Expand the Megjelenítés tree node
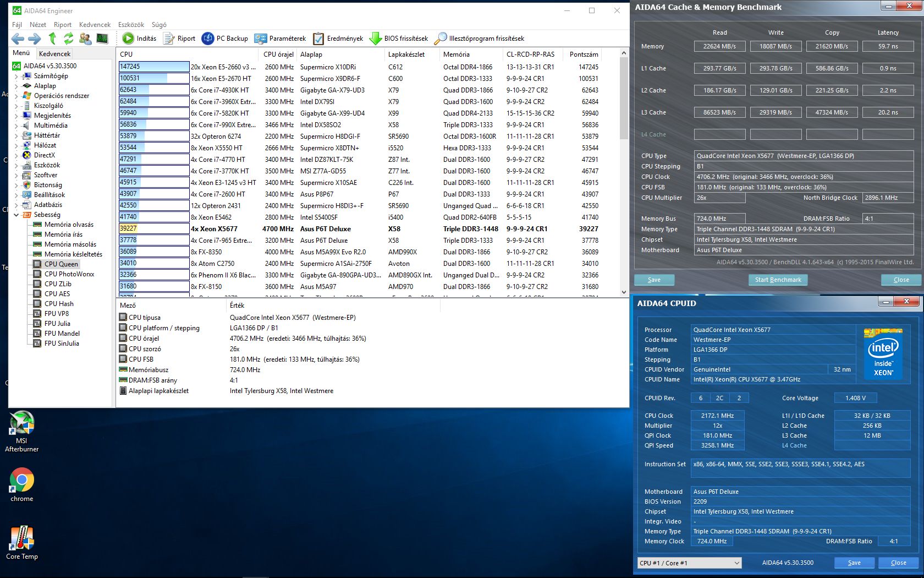 tap(16, 116)
